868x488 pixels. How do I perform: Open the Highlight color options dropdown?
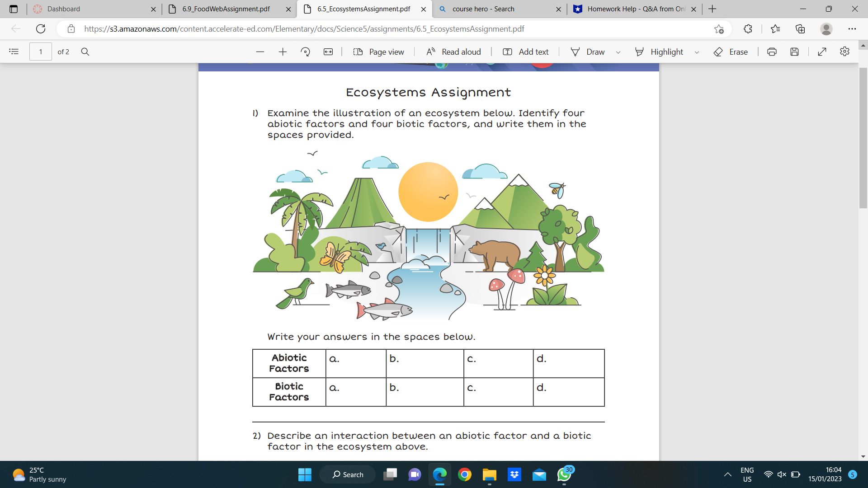pos(697,52)
